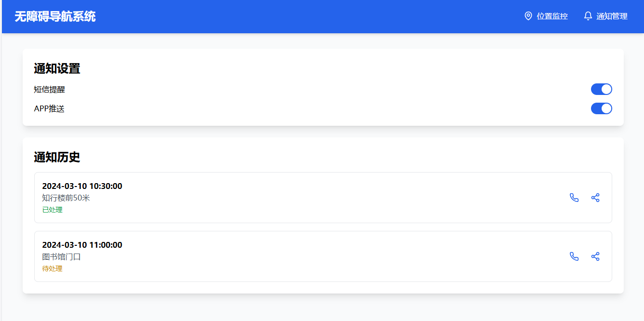Image resolution: width=644 pixels, height=321 pixels.
Task: Click the 无障碍导航系统 site title
Action: click(x=55, y=16)
